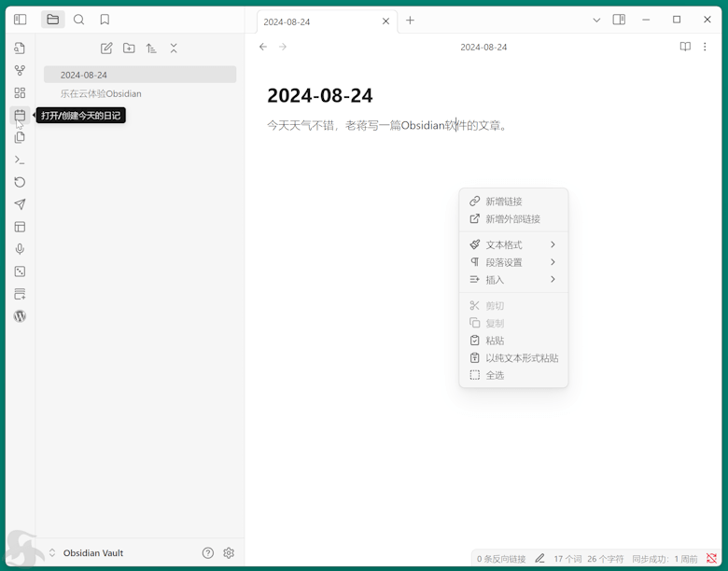Navigate back with left arrow
Screen dimensions: 728x571
pyautogui.click(x=263, y=47)
